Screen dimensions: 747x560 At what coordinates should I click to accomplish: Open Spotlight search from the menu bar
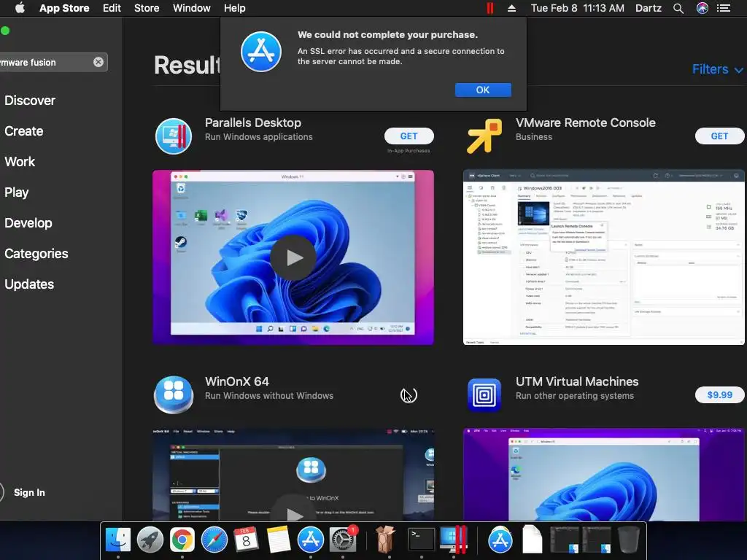click(678, 8)
